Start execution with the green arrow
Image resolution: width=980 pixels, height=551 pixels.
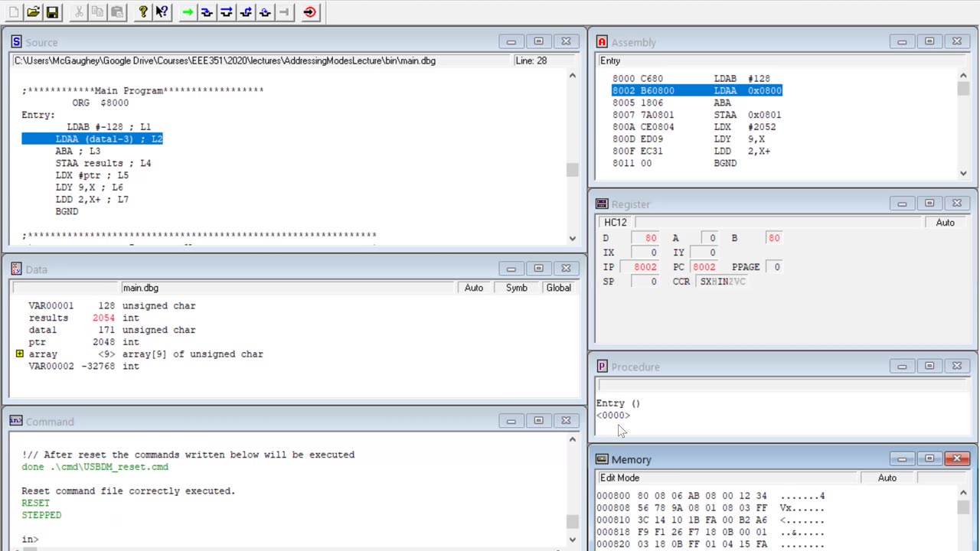click(188, 12)
